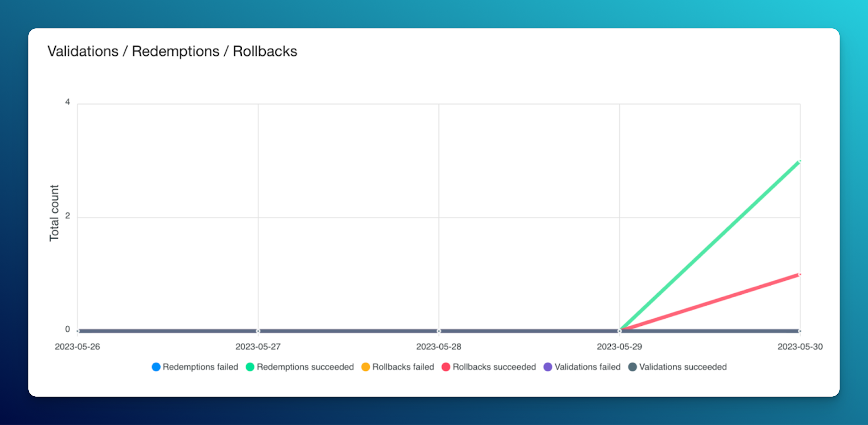Select the zero-line data point at 2023-05-28
Image resolution: width=868 pixels, height=425 pixels.
click(x=439, y=331)
